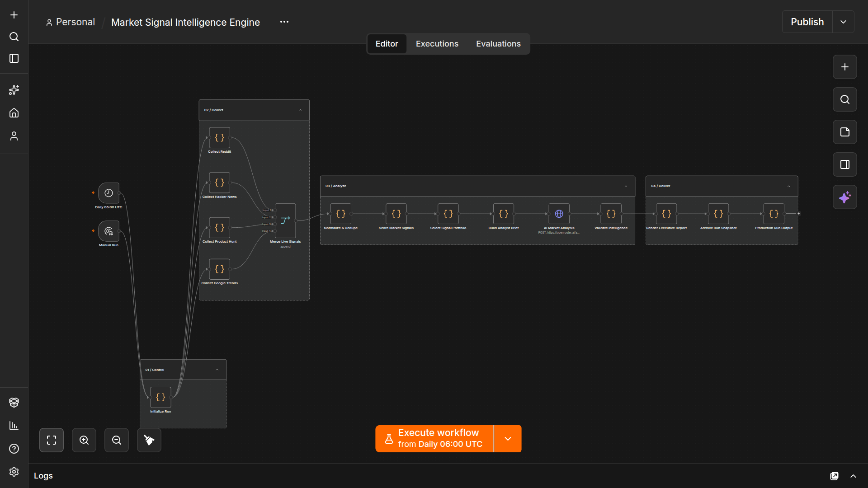Open the Publish dropdown arrow
This screenshot has width=868, height=488.
[843, 22]
